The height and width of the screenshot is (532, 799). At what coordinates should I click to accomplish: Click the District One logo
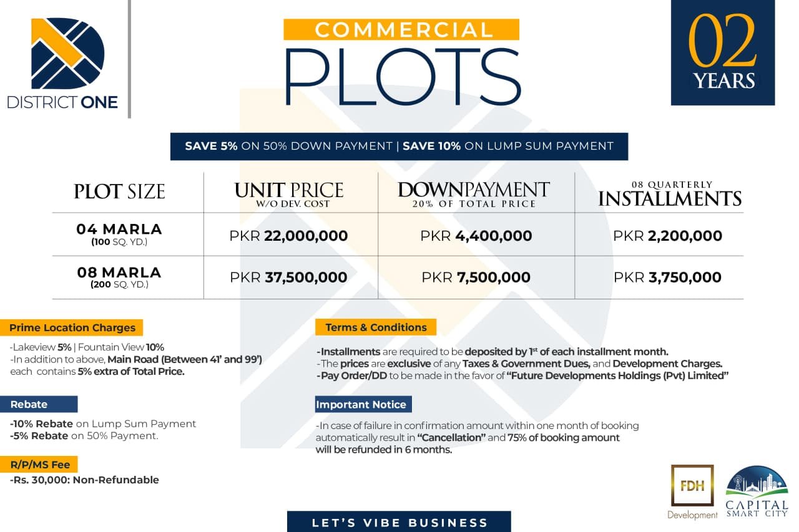(x=62, y=62)
